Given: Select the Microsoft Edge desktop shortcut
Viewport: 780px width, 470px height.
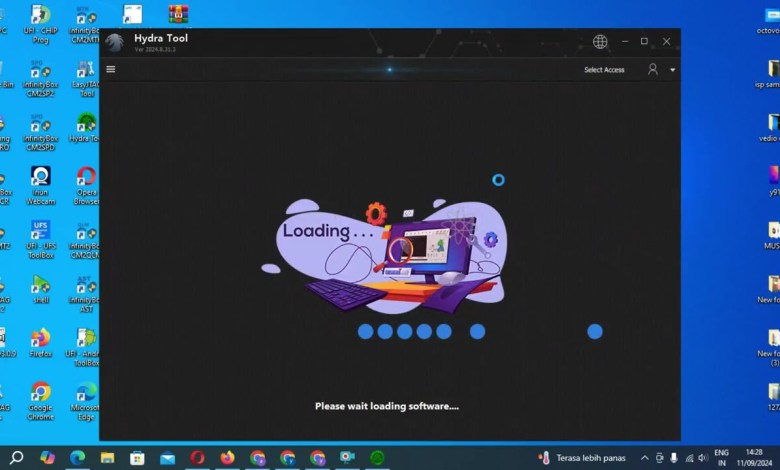Looking at the screenshot, I should click(85, 401).
